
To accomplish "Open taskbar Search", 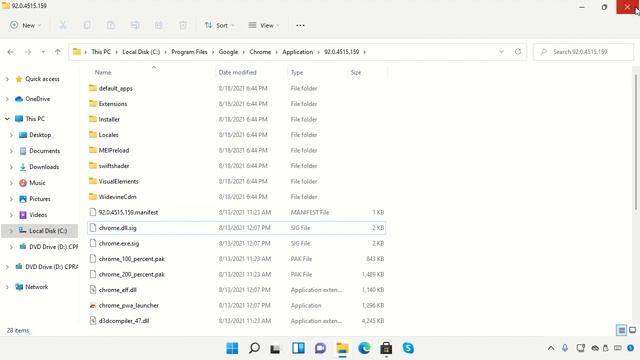I will point(254,348).
